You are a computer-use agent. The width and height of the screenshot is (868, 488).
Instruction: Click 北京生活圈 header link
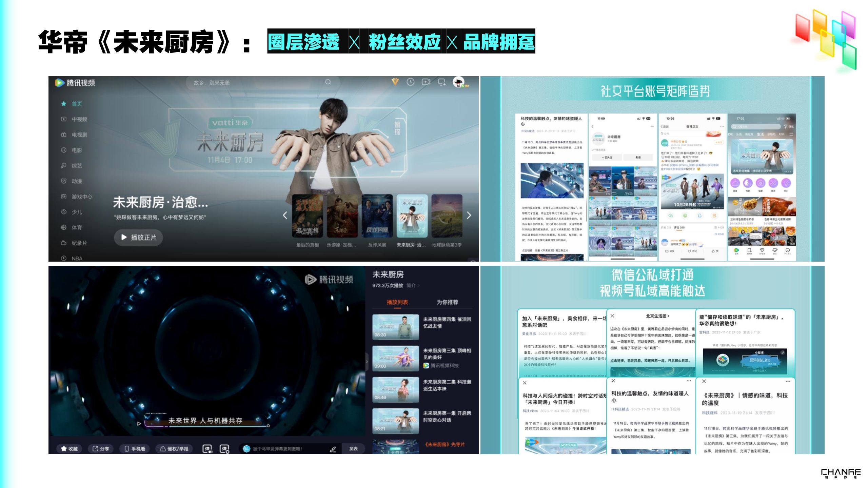658,316
